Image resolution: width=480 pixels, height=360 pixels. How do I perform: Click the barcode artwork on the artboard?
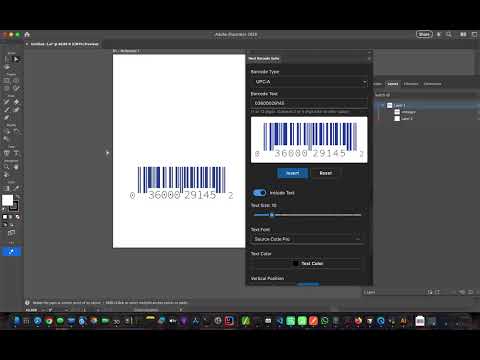(181, 183)
